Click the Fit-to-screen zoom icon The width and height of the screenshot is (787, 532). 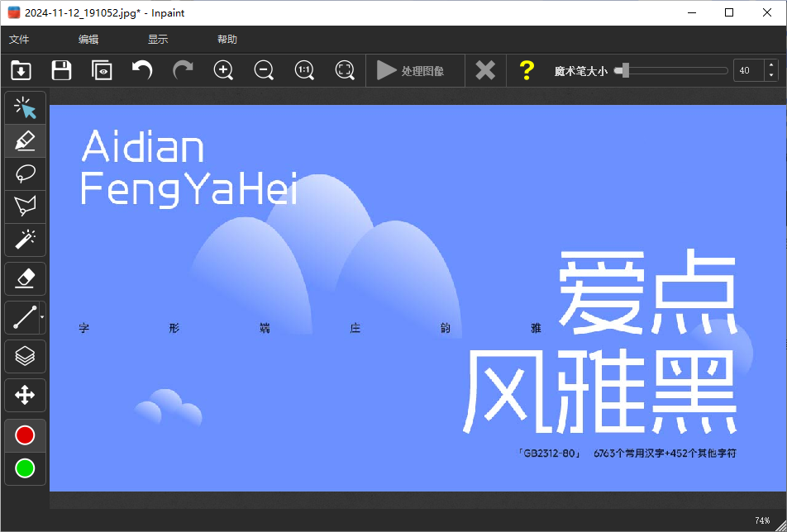(x=345, y=70)
